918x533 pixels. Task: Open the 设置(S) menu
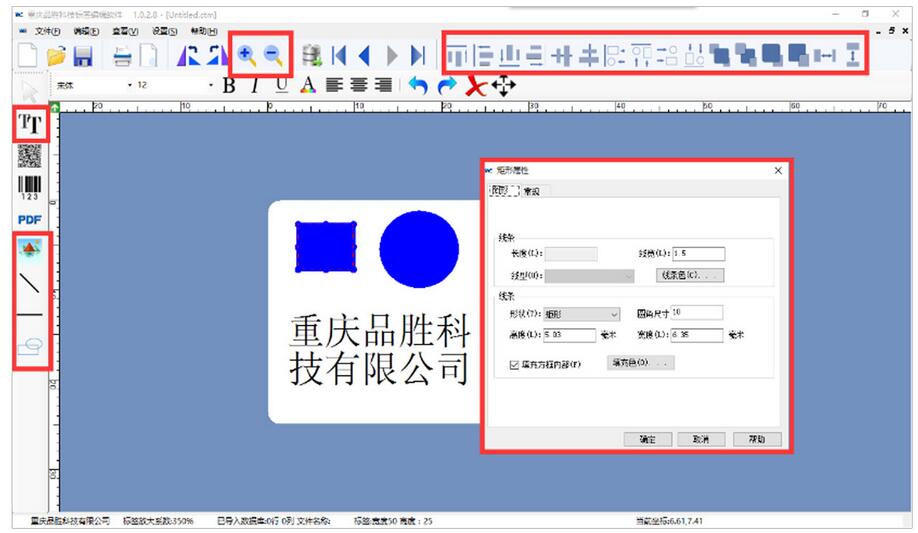165,31
